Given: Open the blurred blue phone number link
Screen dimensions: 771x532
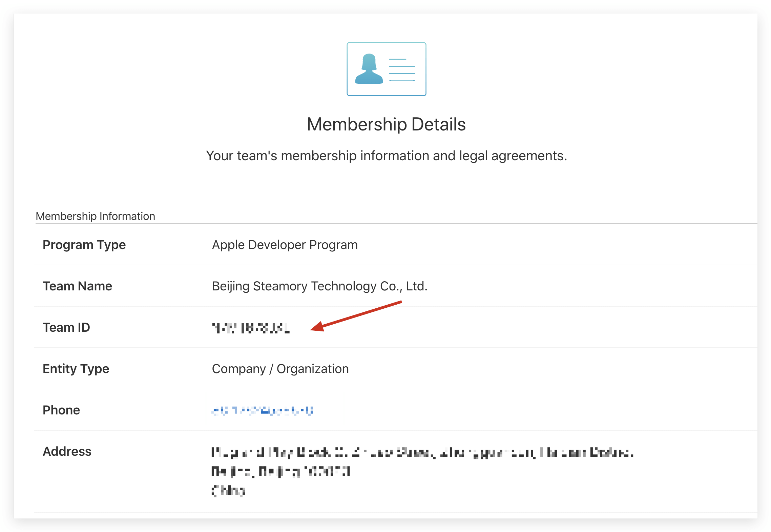Looking at the screenshot, I should click(x=262, y=411).
